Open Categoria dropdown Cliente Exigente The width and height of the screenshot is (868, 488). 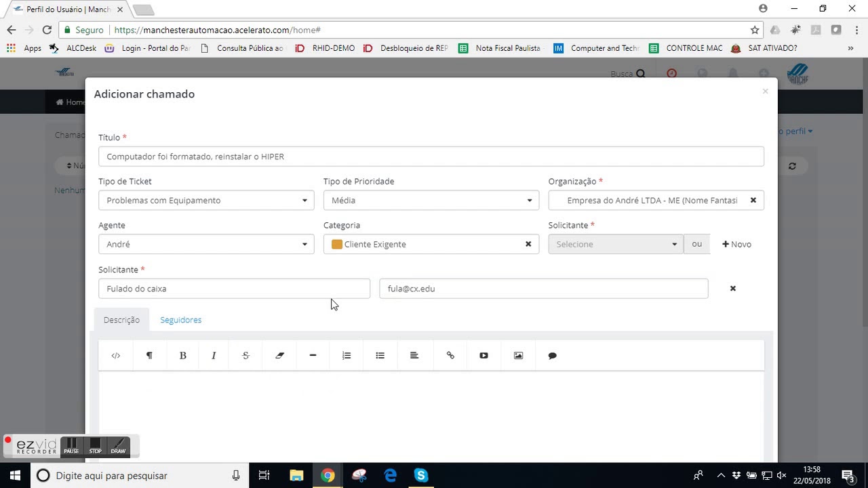(x=431, y=244)
